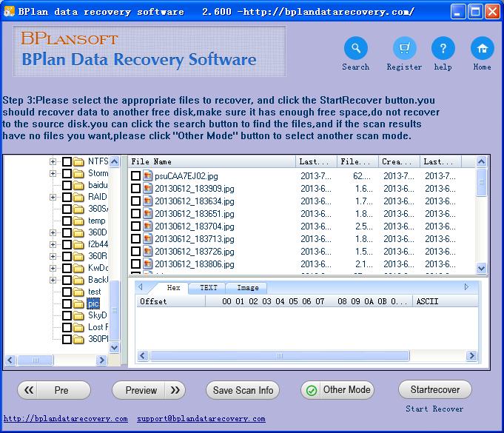504x433 pixels.
Task: Tick the pic folder checkbox
Action: tap(67, 303)
